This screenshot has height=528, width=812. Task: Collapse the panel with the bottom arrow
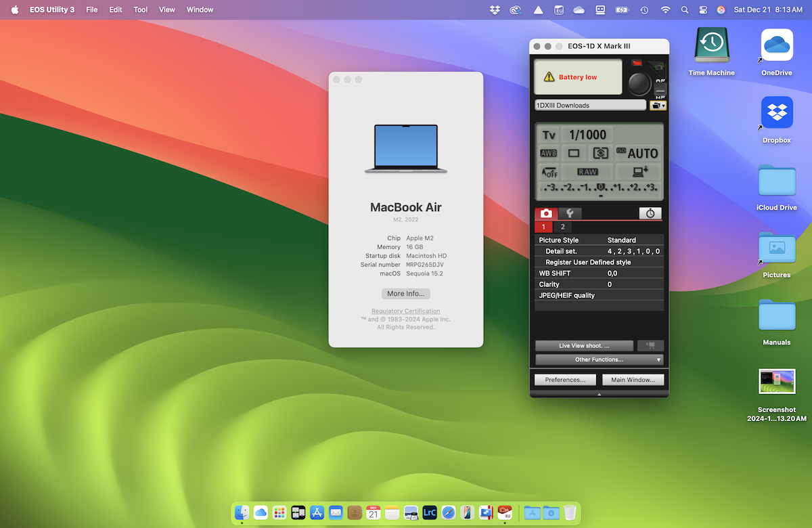599,394
